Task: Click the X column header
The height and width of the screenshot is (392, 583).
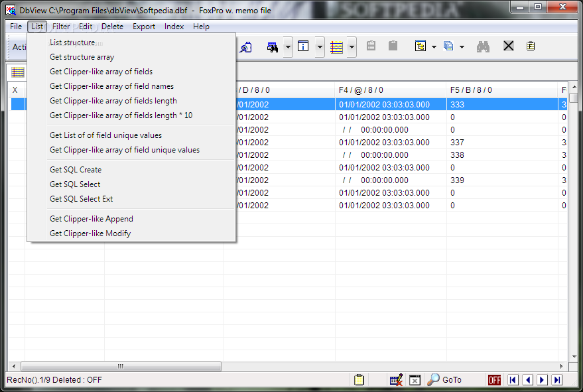Action: tap(17, 90)
